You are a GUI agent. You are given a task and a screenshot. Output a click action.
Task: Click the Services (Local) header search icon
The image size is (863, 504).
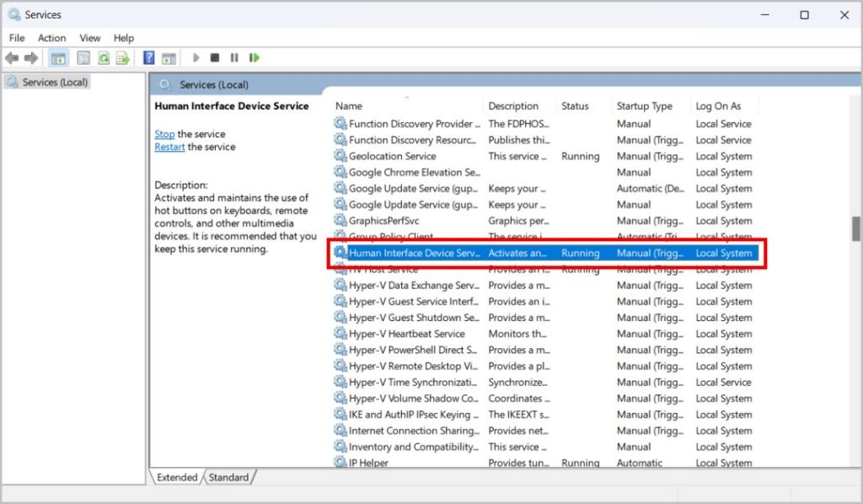[164, 84]
